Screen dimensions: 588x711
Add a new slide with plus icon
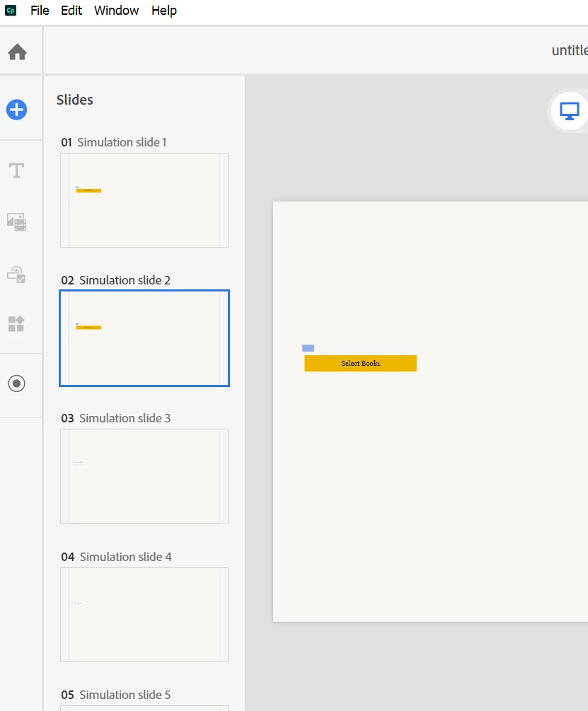click(17, 110)
